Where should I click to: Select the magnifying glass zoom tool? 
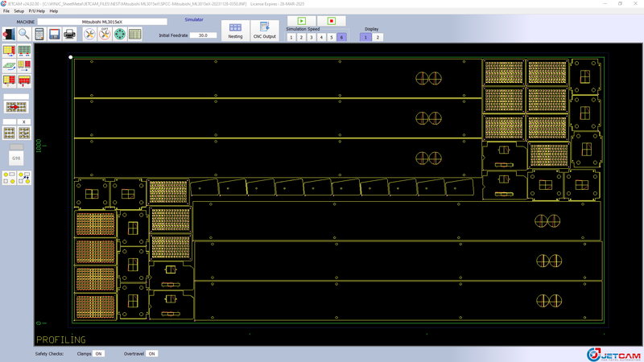coord(24,35)
